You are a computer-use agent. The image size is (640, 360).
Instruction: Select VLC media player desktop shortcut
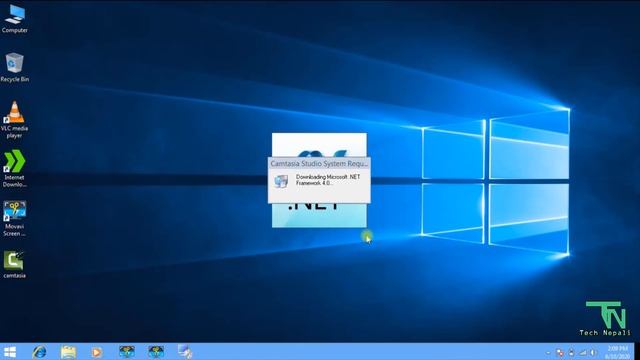(x=15, y=120)
